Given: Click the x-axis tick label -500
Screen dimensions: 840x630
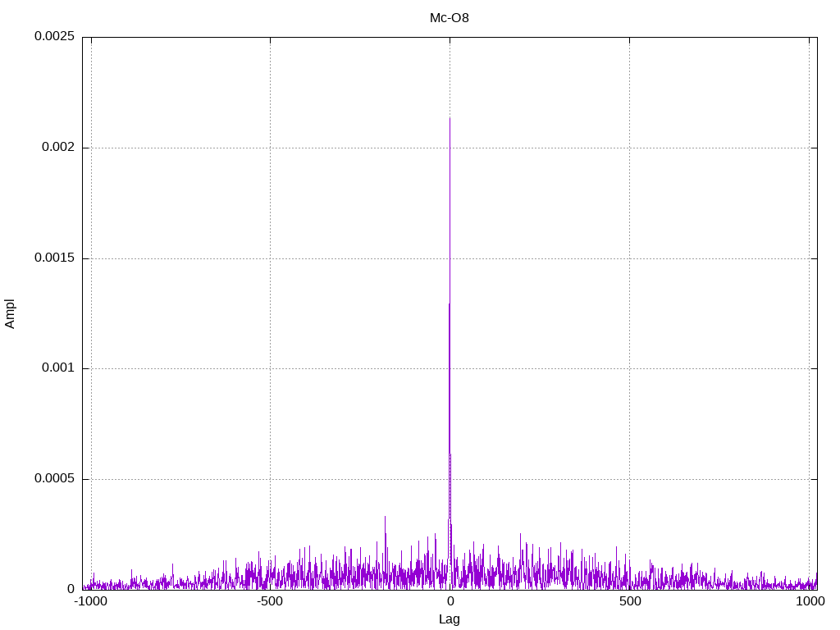Looking at the screenshot, I should [x=269, y=601].
